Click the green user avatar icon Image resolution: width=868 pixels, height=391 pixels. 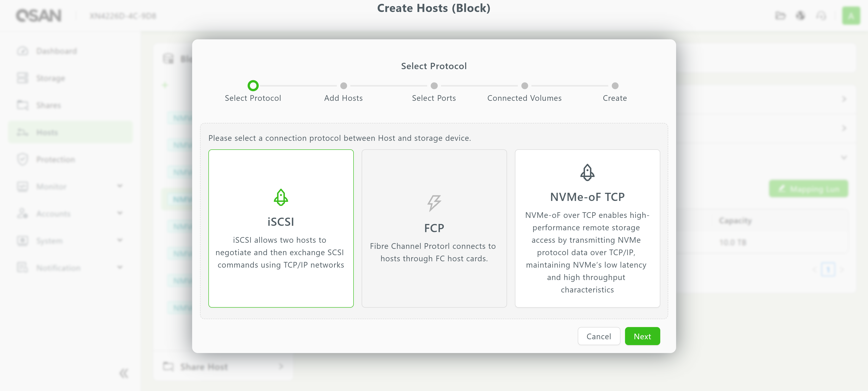point(851,16)
